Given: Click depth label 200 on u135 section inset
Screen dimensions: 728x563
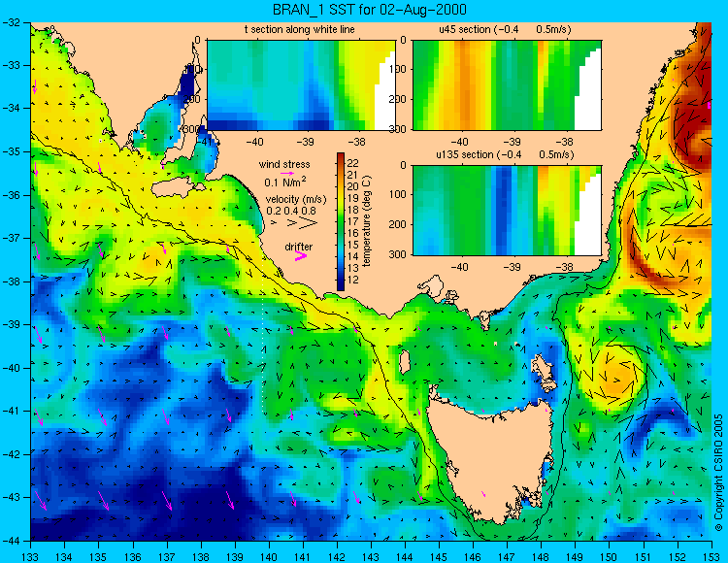Looking at the screenshot, I should (x=397, y=224).
